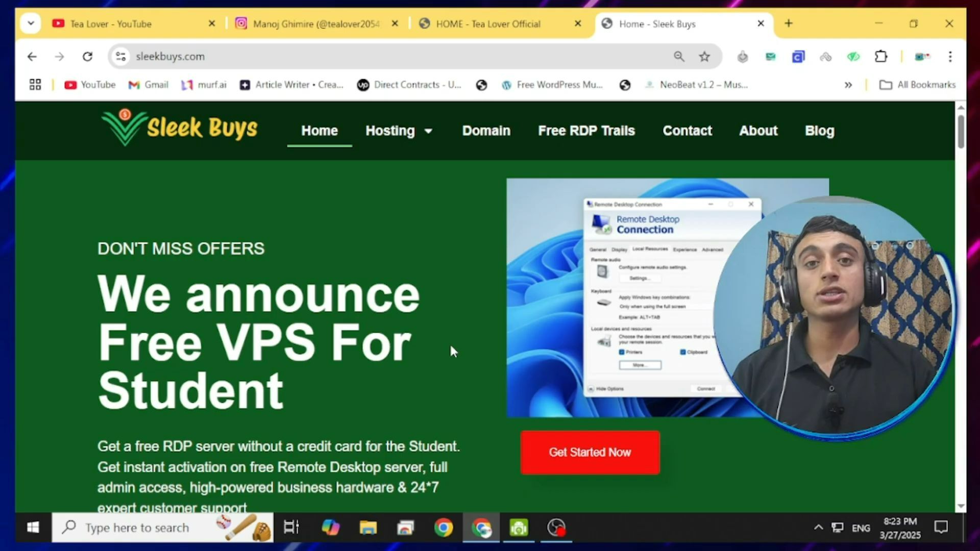Open the About nav item
The image size is (980, 551).
[x=758, y=131]
